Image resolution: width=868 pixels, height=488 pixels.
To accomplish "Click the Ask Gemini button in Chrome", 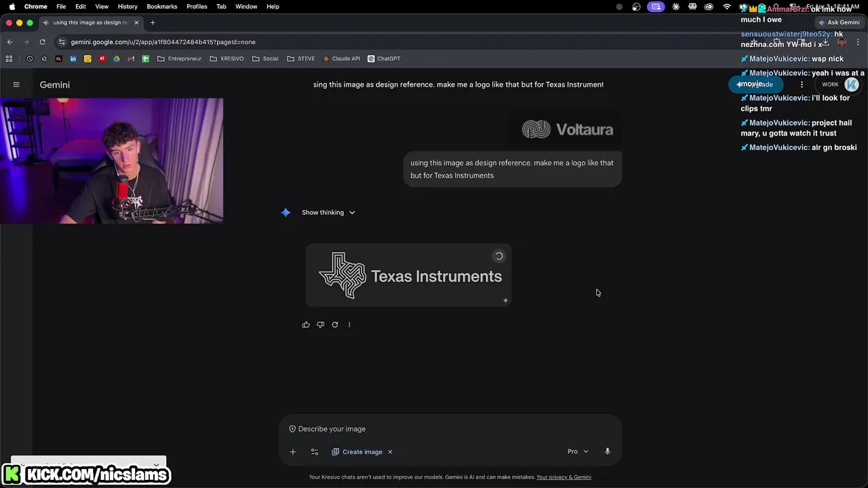I will (x=839, y=22).
